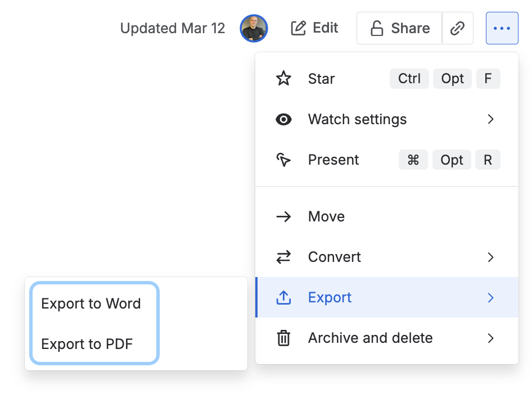Open the Share lock icon
The width and height of the screenshot is (532, 408).
tap(377, 28)
